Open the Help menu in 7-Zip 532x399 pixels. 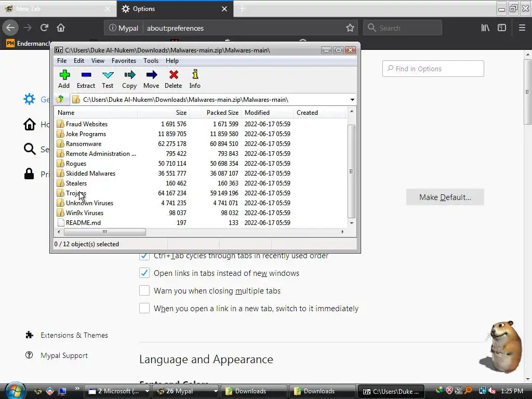(x=172, y=61)
